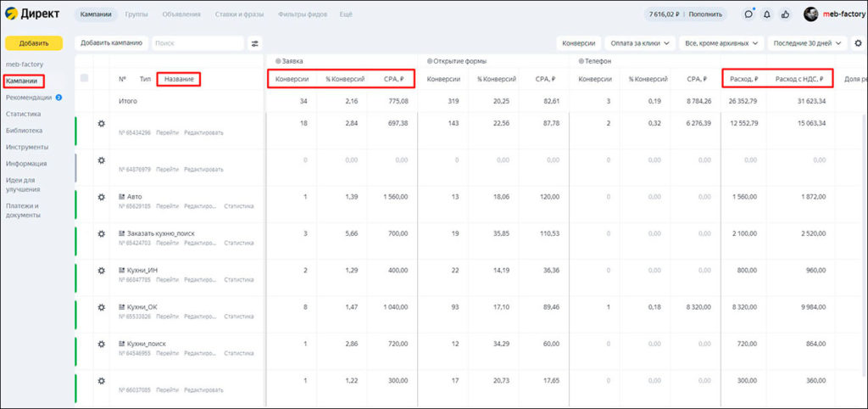Open Кампании in the left sidebar

[22, 81]
